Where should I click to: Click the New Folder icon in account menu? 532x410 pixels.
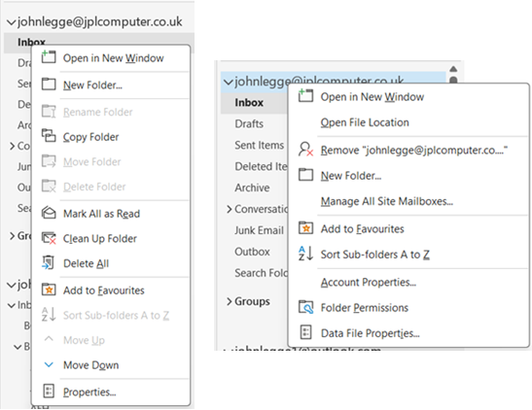click(x=305, y=175)
